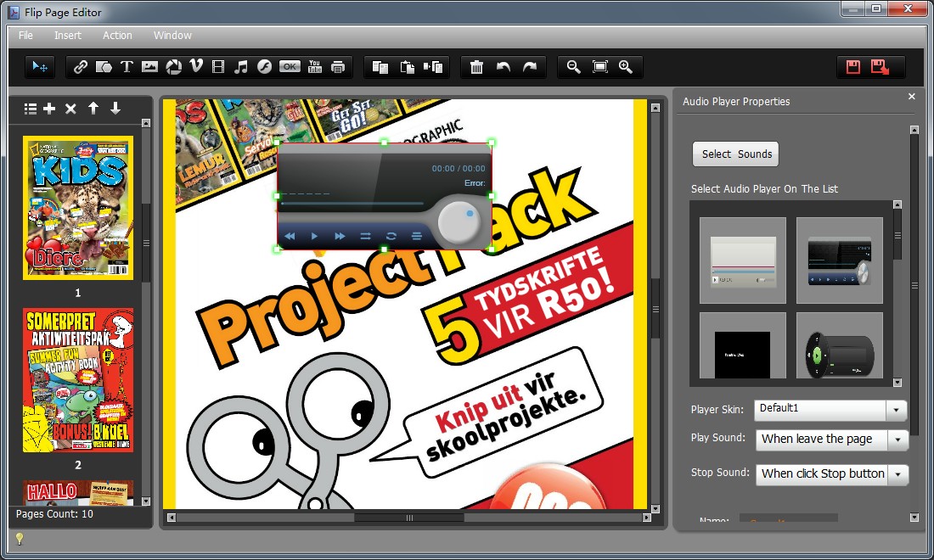Save with the red floppy icon
Screen dimensions: 934x560
pyautogui.click(x=853, y=67)
